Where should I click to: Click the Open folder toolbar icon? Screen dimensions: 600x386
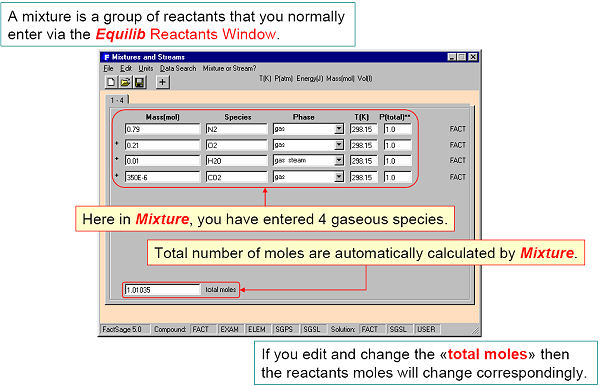(x=125, y=82)
